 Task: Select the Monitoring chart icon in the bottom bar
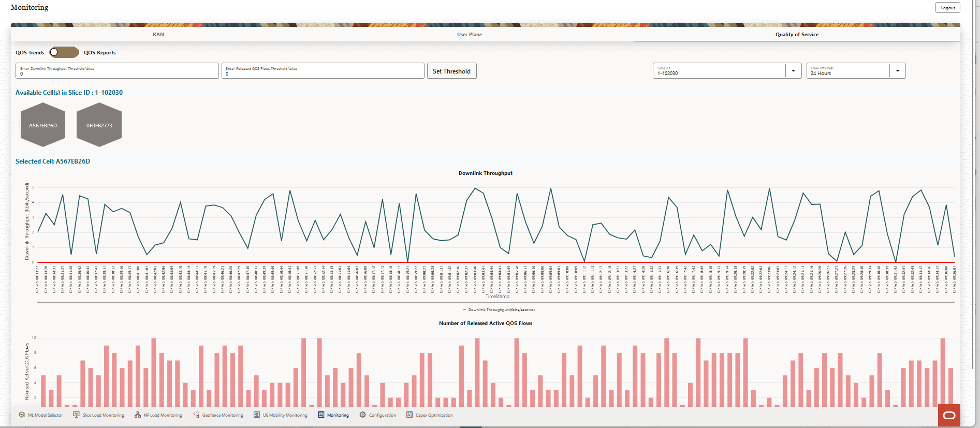pos(321,415)
